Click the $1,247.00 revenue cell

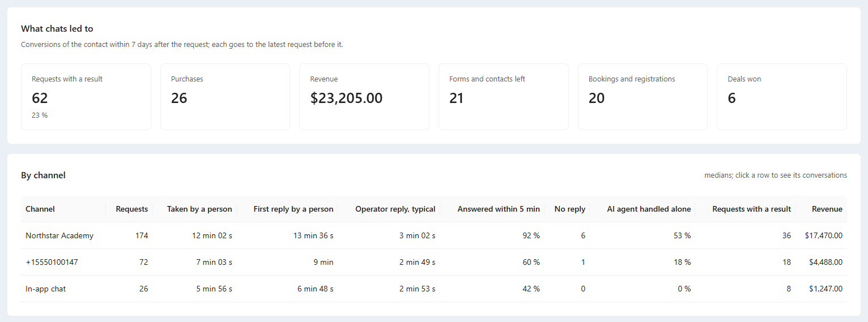[826, 289]
